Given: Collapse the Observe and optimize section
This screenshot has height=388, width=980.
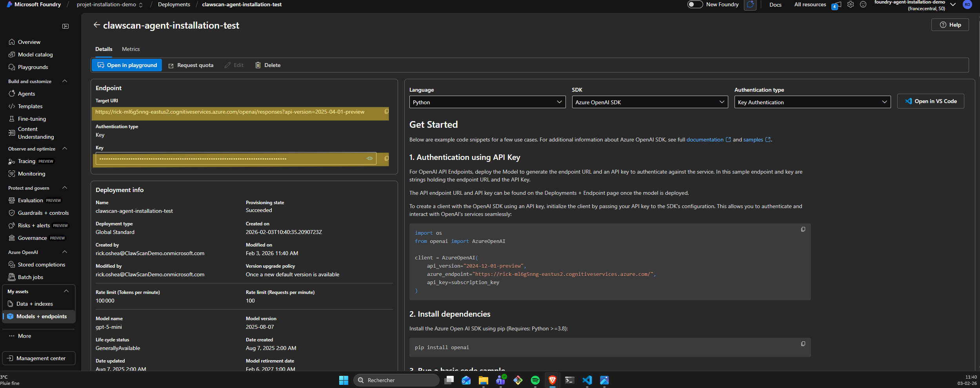Looking at the screenshot, I should pos(65,149).
